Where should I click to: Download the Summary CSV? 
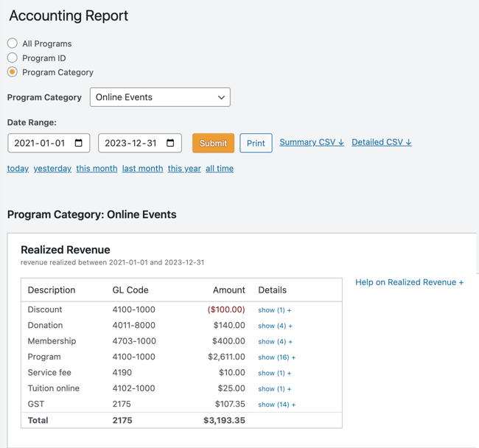tap(312, 142)
